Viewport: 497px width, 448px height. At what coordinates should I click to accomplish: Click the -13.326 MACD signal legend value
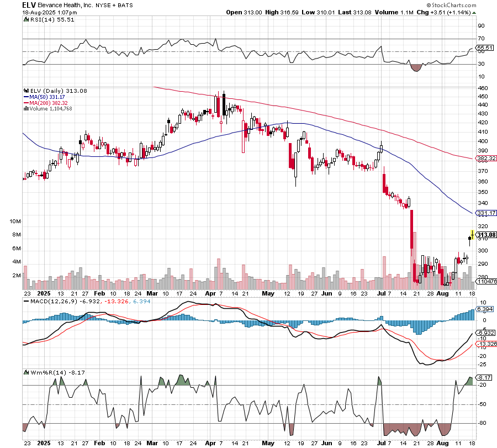click(117, 301)
